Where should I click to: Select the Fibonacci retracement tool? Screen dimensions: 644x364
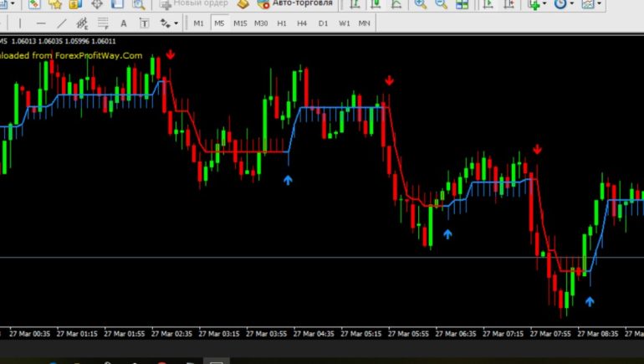(102, 23)
